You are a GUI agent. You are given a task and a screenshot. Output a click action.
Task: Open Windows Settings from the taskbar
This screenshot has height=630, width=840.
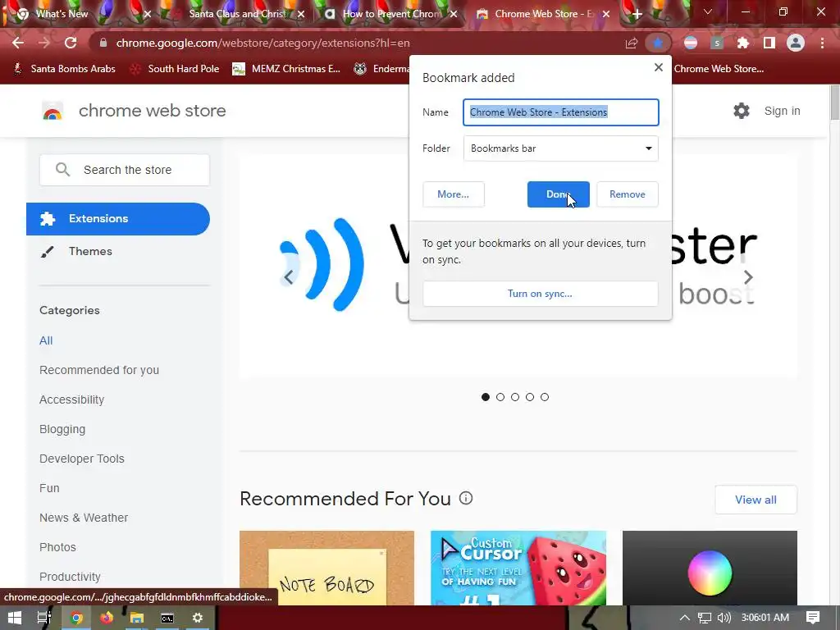tap(198, 618)
